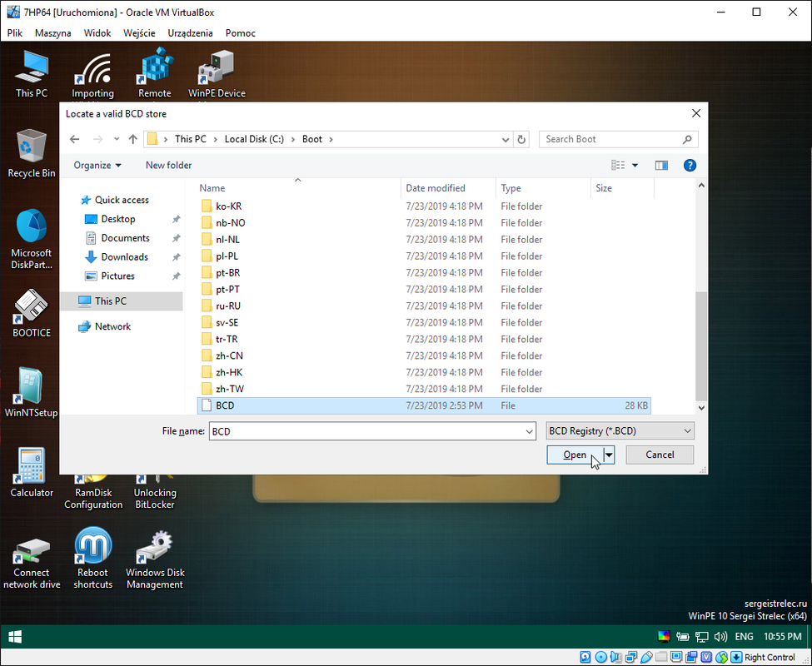Click the Open button
812x666 pixels.
[x=575, y=455]
